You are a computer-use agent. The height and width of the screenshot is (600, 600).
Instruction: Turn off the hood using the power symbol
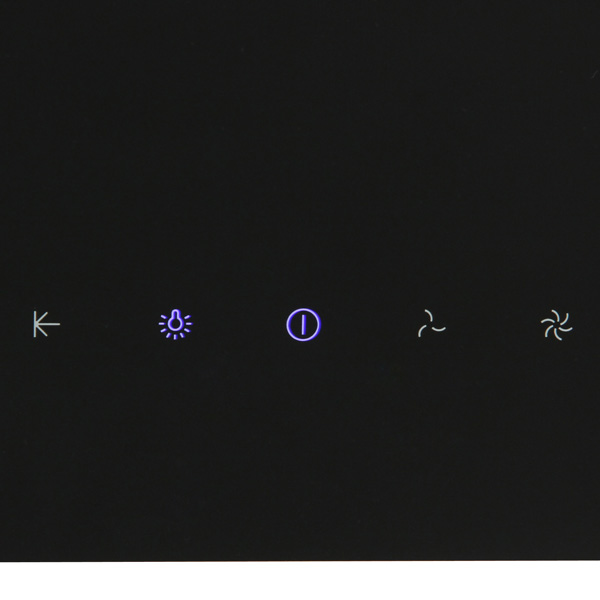click(x=303, y=324)
